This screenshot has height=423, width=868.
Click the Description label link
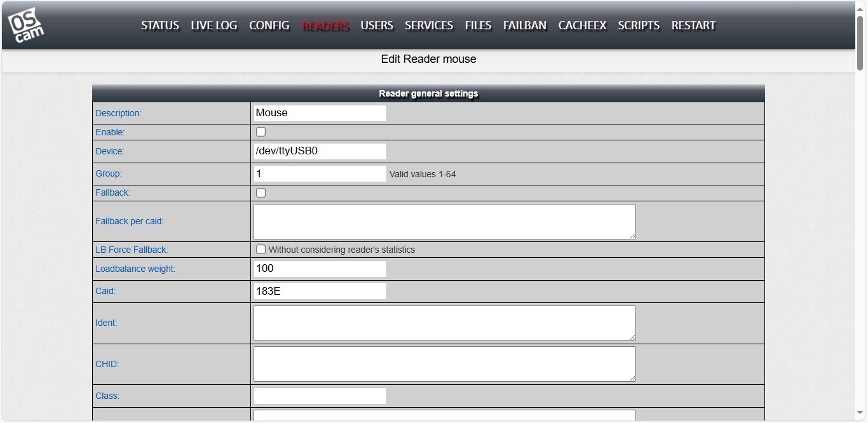118,113
